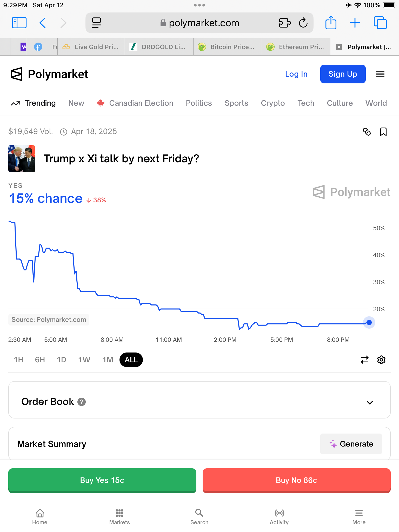Open the Safari share icon
399x532 pixels.
[331, 23]
